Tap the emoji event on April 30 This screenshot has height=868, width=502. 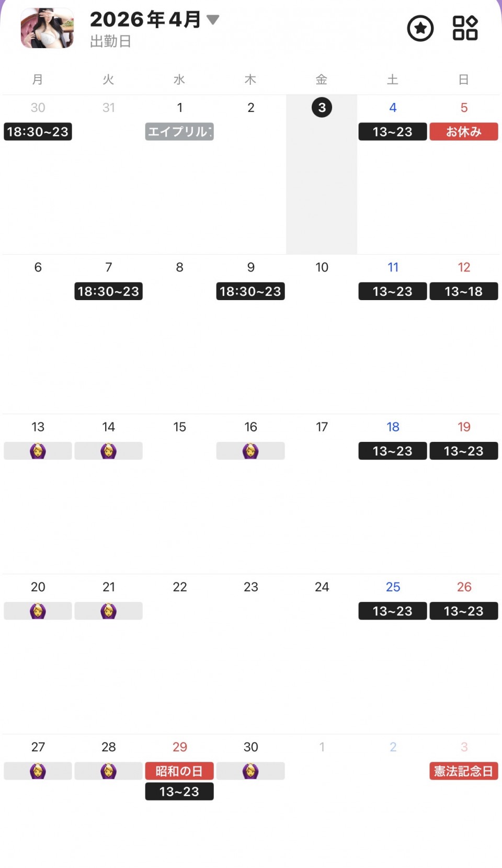click(250, 771)
